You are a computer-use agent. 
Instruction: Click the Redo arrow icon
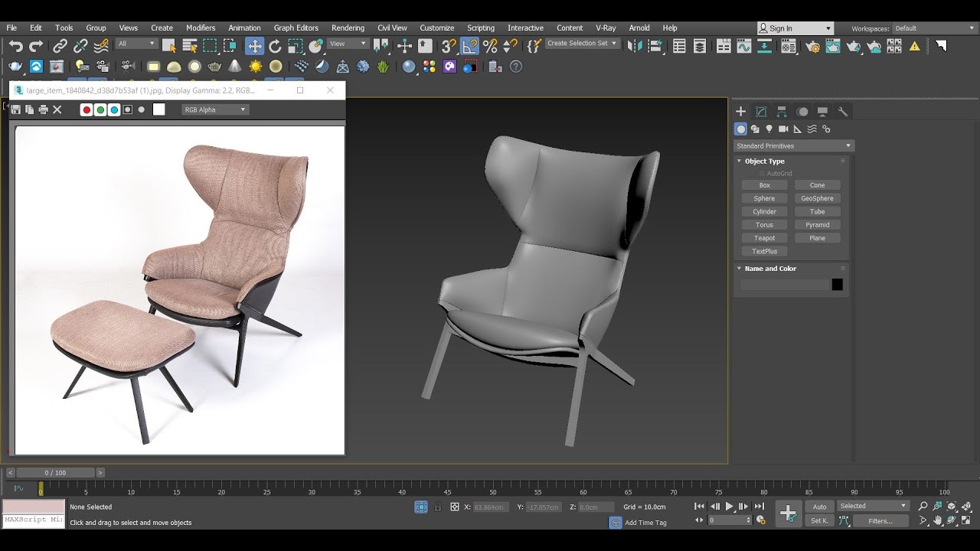35,46
